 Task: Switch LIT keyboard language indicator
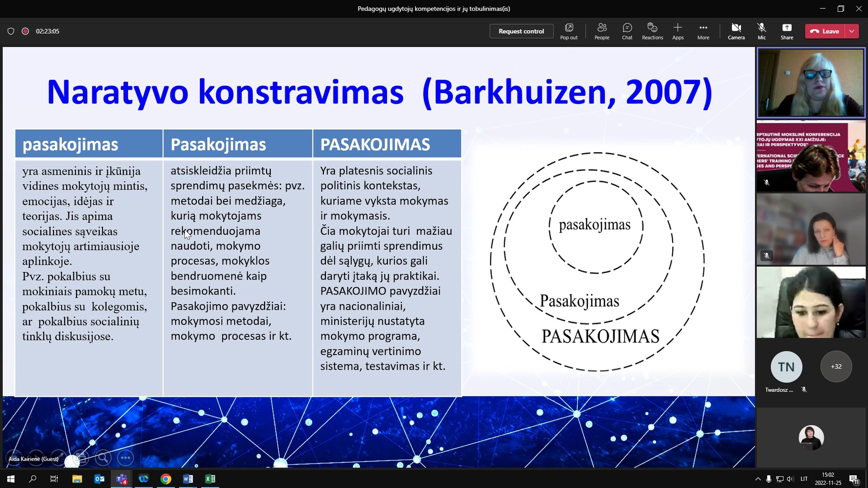point(804,479)
